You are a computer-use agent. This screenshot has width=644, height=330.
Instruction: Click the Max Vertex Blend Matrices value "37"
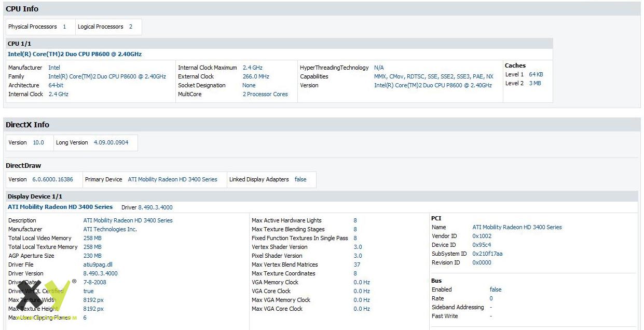357,265
